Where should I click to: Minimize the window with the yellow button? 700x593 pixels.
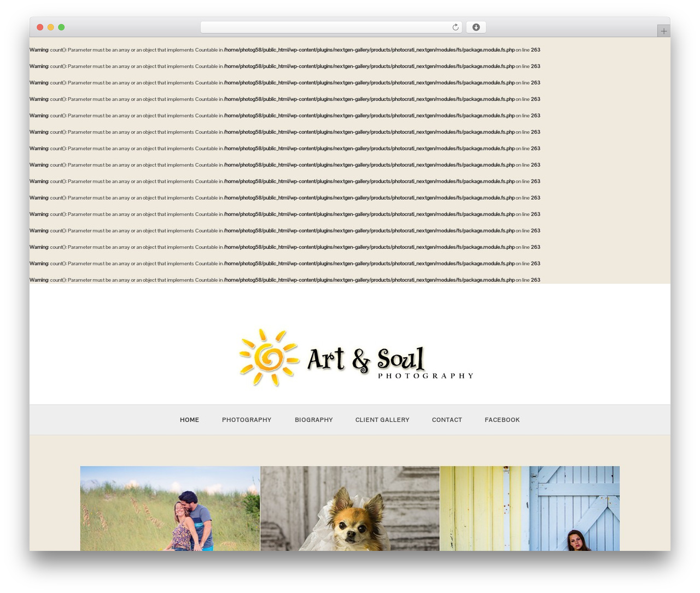click(x=51, y=27)
